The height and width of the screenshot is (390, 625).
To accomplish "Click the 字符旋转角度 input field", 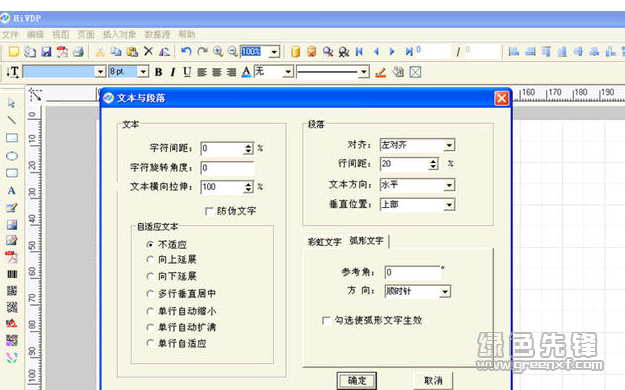I will 228,168.
